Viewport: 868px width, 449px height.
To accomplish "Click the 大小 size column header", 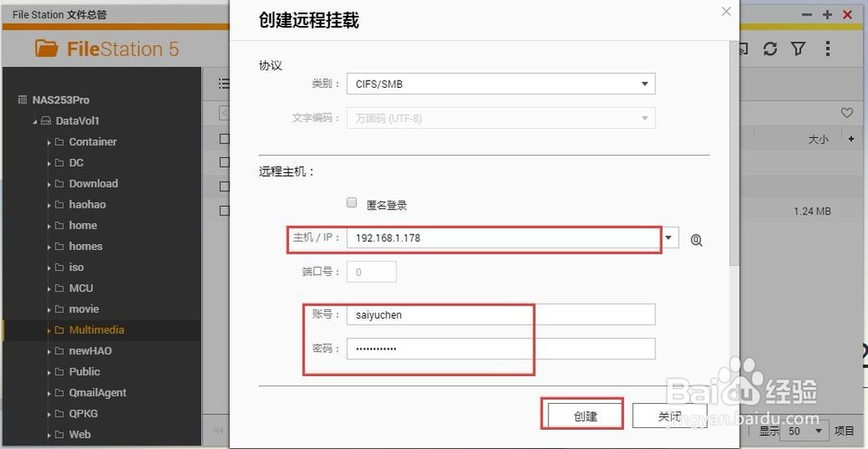I will point(819,140).
